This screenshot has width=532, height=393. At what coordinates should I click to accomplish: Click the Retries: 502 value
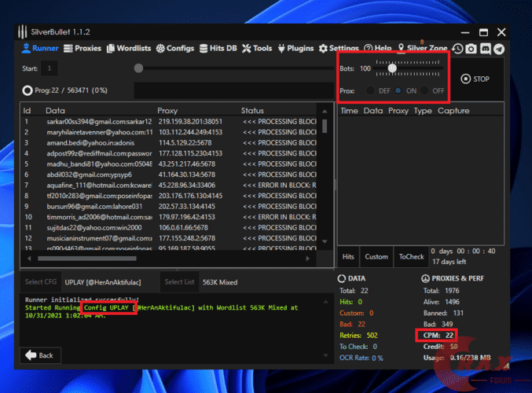(x=358, y=336)
